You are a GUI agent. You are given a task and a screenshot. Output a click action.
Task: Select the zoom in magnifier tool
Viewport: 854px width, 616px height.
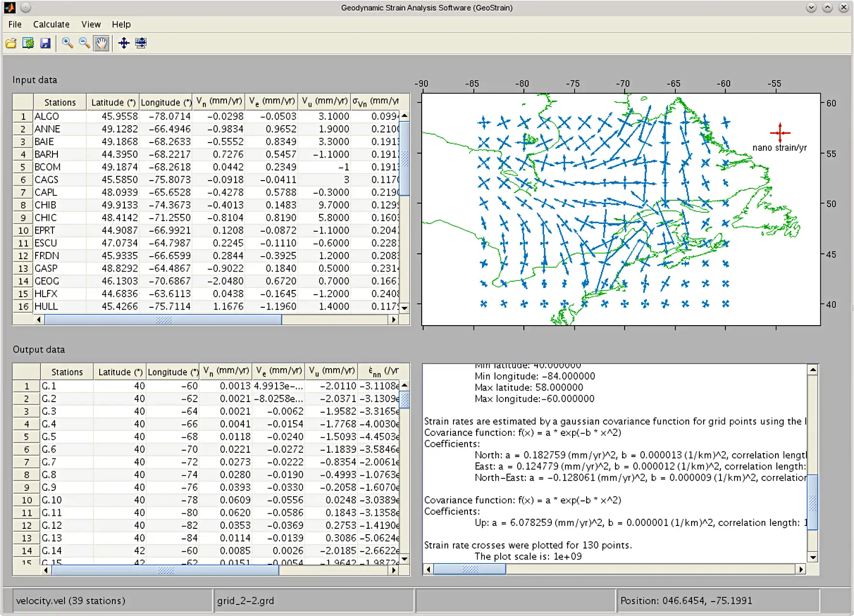pyautogui.click(x=67, y=43)
